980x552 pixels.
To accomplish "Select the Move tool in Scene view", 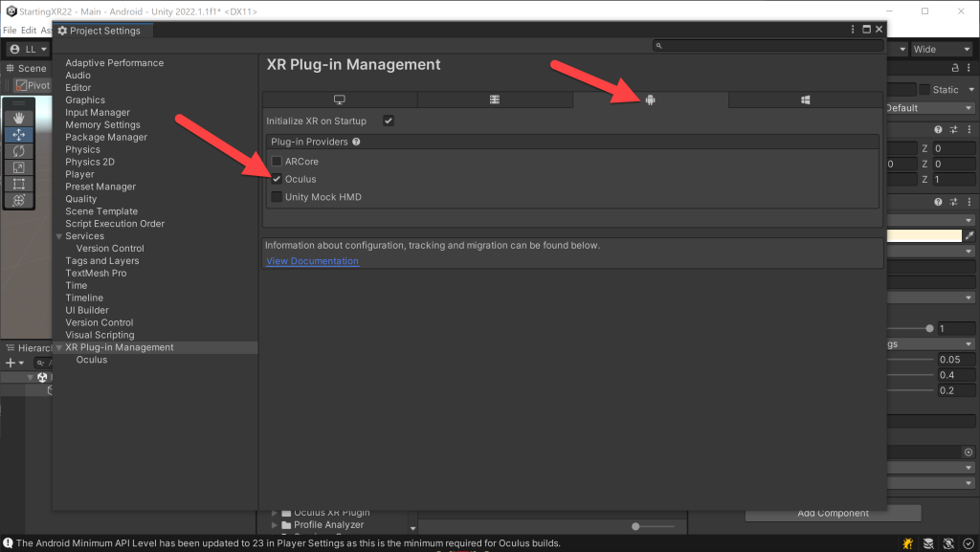I will pyautogui.click(x=19, y=134).
